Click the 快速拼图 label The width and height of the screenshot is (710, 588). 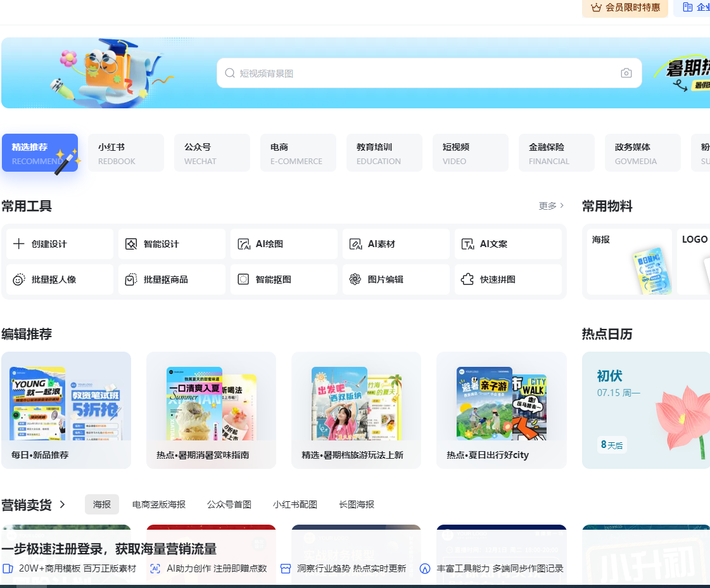(498, 279)
